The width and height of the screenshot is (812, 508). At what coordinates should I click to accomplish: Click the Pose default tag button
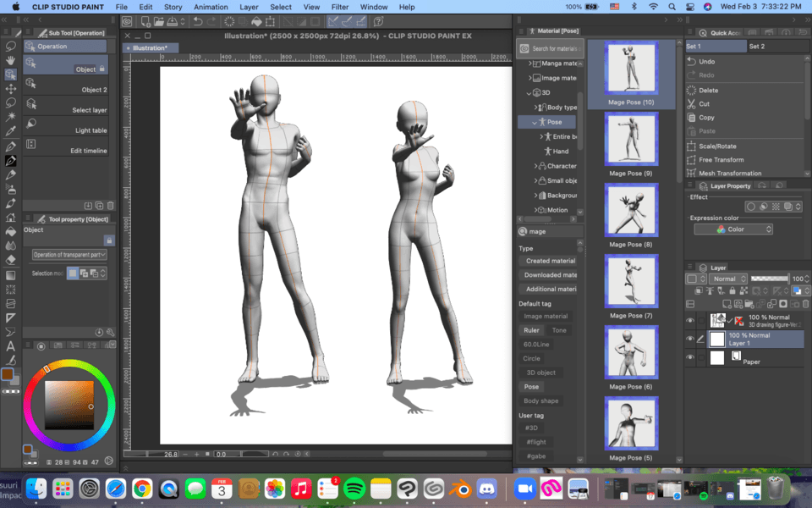pyautogui.click(x=531, y=386)
